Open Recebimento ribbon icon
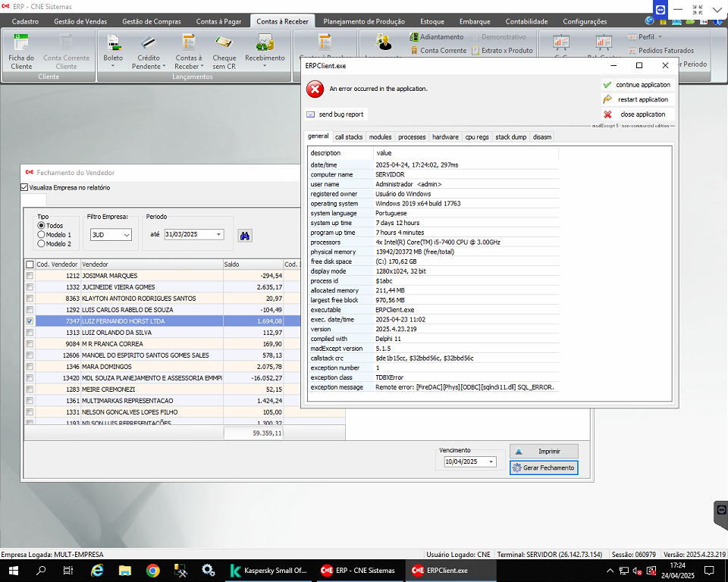 click(265, 51)
